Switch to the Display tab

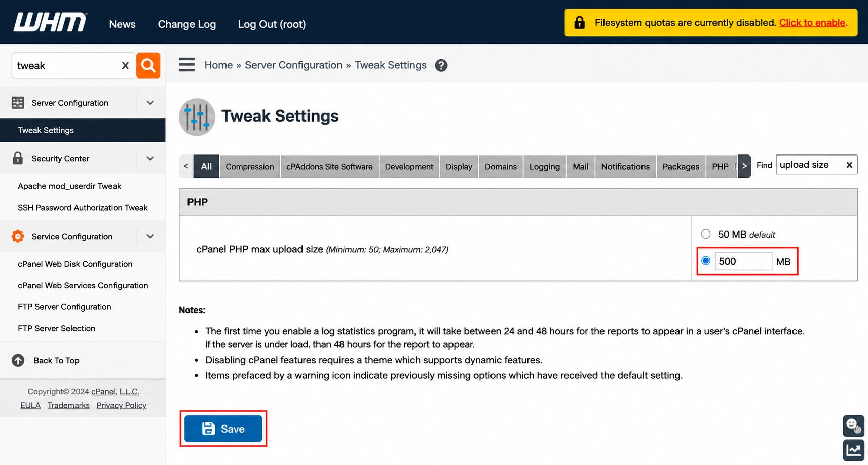point(459,166)
